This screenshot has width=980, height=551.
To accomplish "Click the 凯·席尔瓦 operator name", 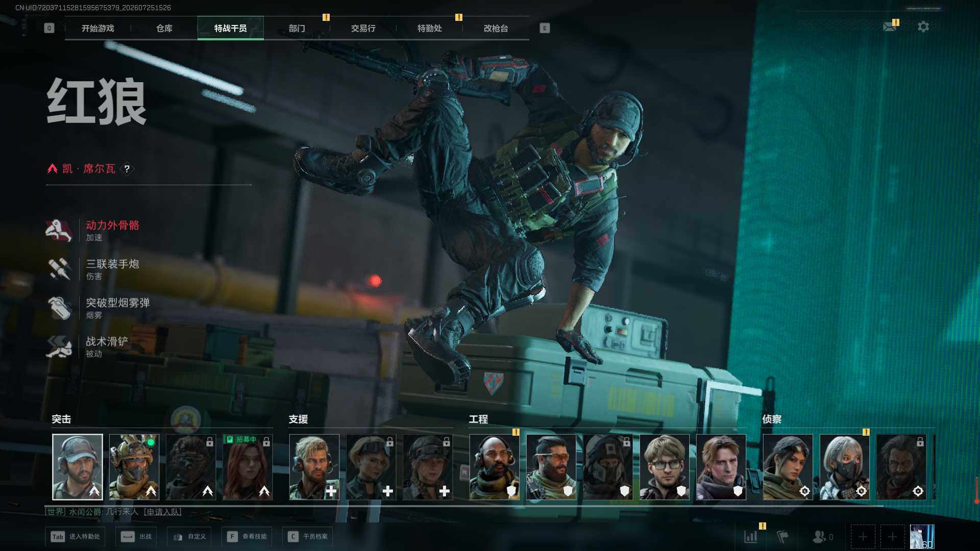I will [89, 169].
